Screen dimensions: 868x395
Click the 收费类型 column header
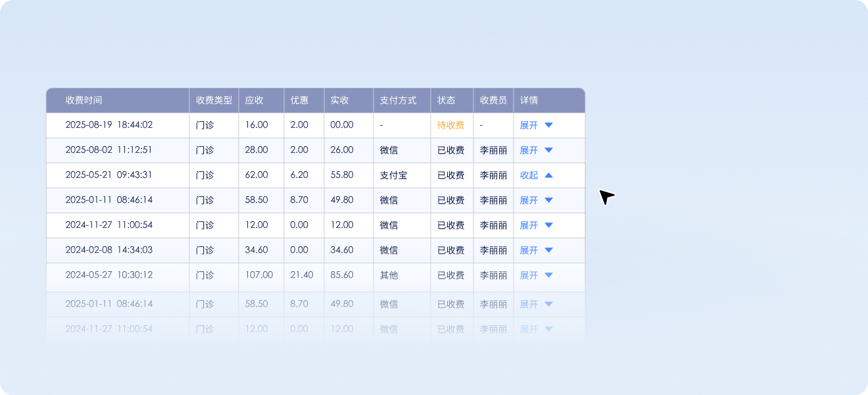click(214, 100)
